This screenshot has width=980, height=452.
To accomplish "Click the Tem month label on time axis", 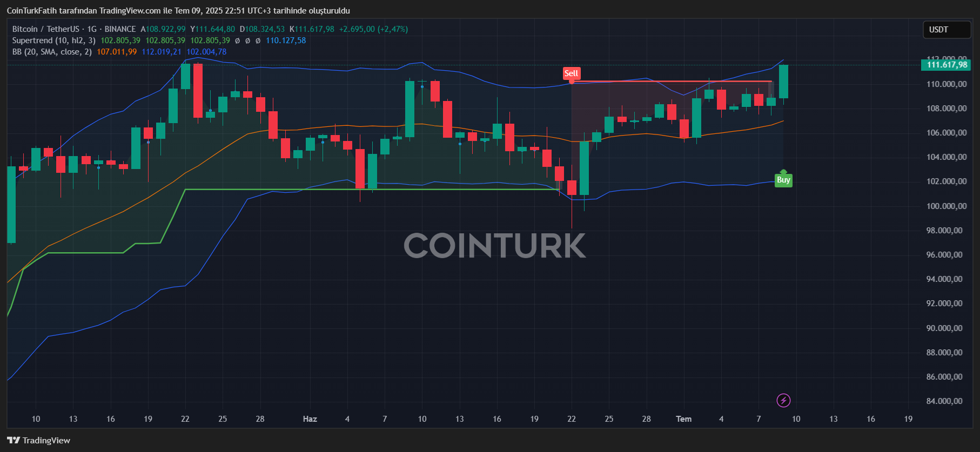I will 684,419.
